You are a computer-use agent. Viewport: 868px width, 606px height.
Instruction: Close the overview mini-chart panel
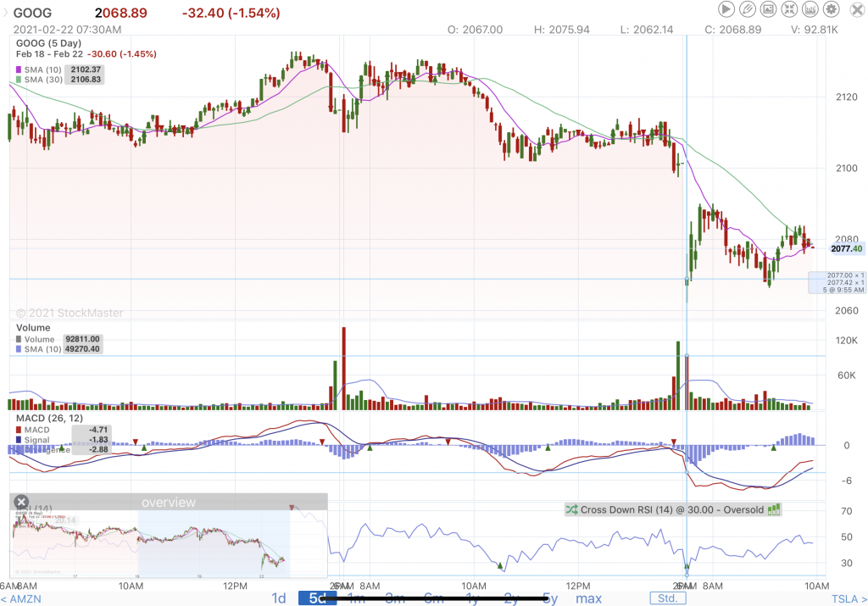click(x=22, y=502)
